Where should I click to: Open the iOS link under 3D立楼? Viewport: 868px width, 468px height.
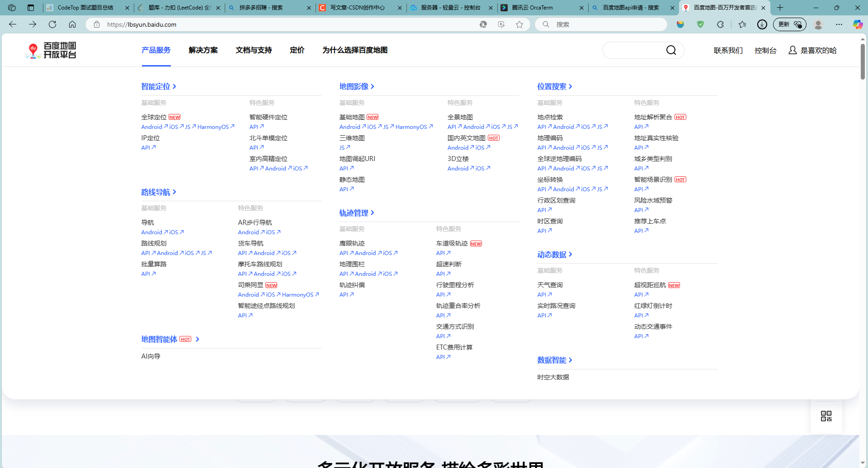pos(483,168)
